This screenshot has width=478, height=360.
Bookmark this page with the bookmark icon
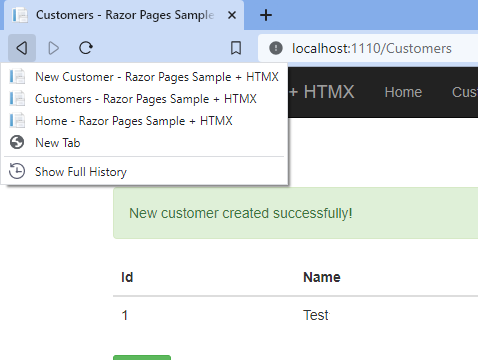pyautogui.click(x=236, y=48)
